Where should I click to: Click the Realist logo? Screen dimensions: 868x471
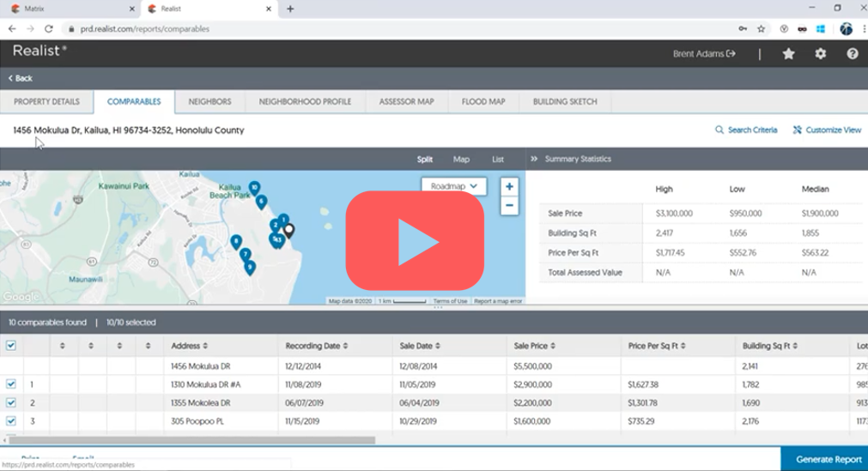39,51
